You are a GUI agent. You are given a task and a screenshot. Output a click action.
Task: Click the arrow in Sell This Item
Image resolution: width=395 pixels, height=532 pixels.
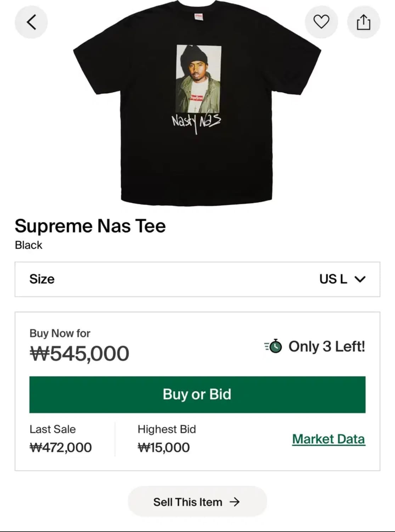(x=235, y=502)
